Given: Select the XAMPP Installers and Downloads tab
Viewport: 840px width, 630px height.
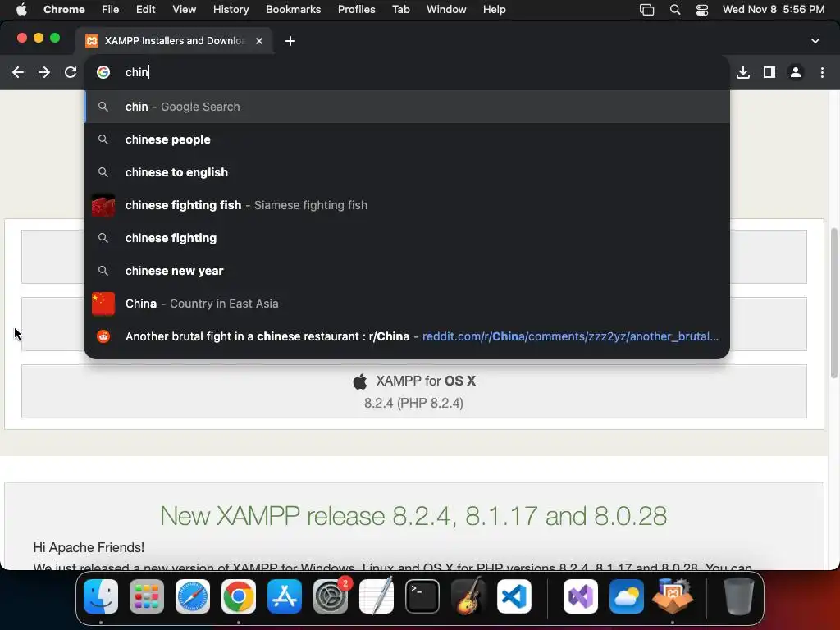Looking at the screenshot, I should click(174, 41).
